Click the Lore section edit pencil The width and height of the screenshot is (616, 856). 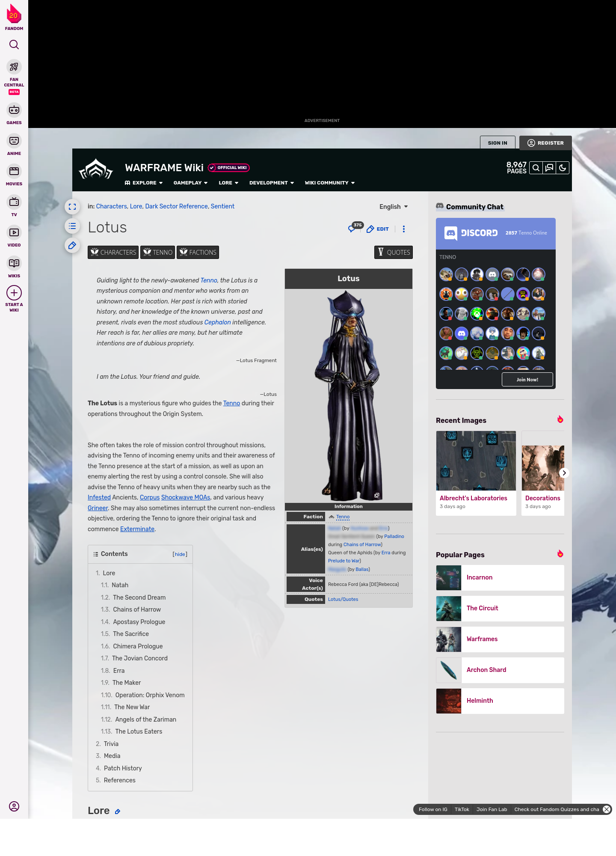tap(118, 811)
